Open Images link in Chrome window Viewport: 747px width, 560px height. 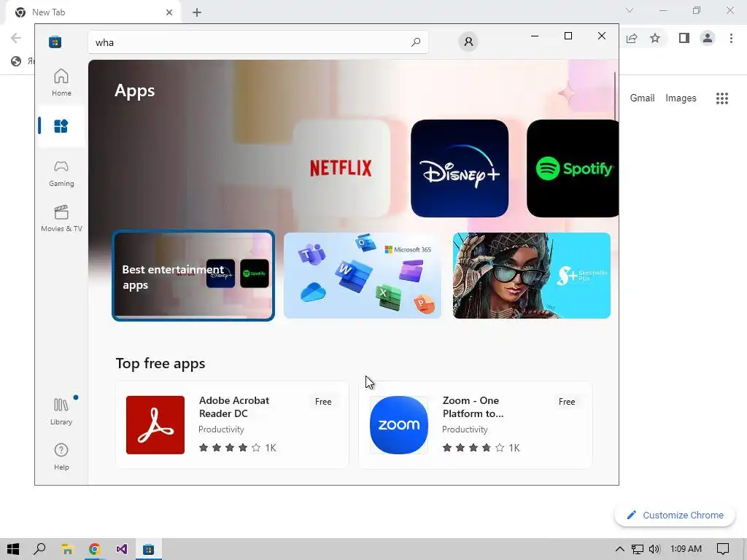tap(681, 98)
